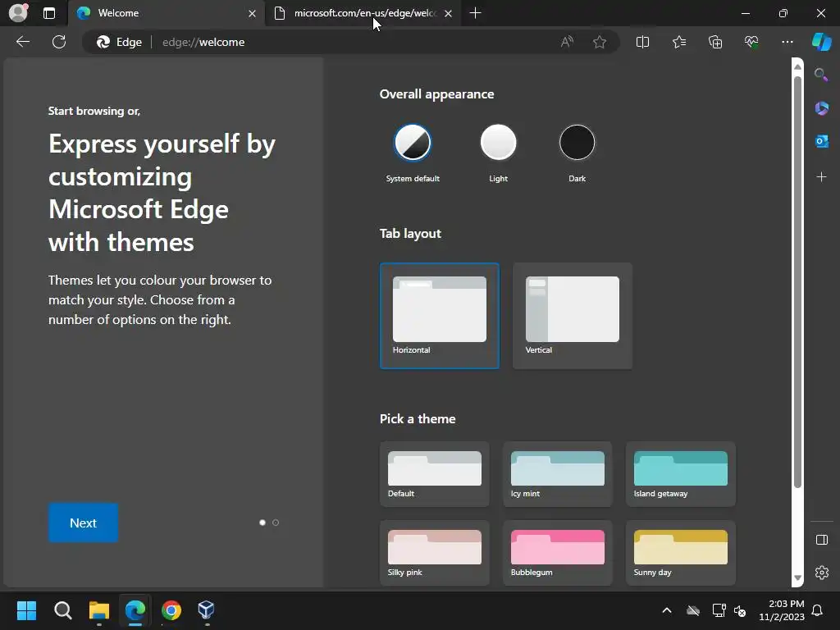Viewport: 840px width, 630px height.
Task: Open Google Chrome from taskbar
Action: (x=171, y=610)
